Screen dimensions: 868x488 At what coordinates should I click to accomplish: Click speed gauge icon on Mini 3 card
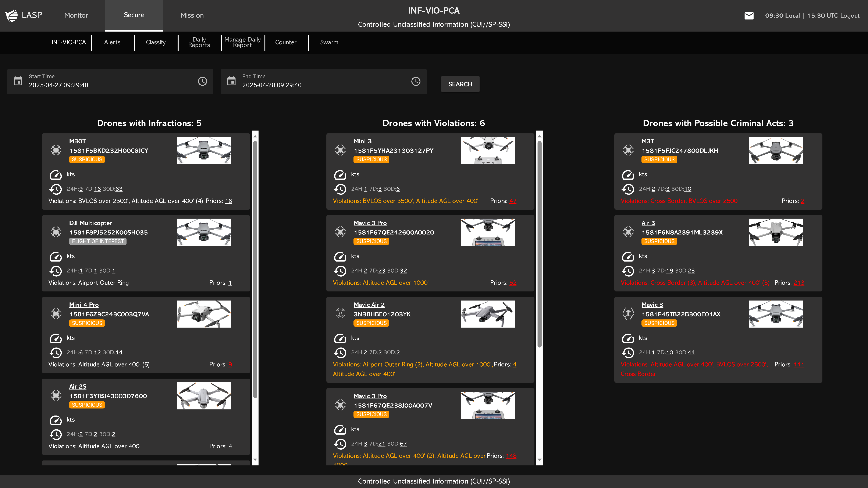click(340, 175)
